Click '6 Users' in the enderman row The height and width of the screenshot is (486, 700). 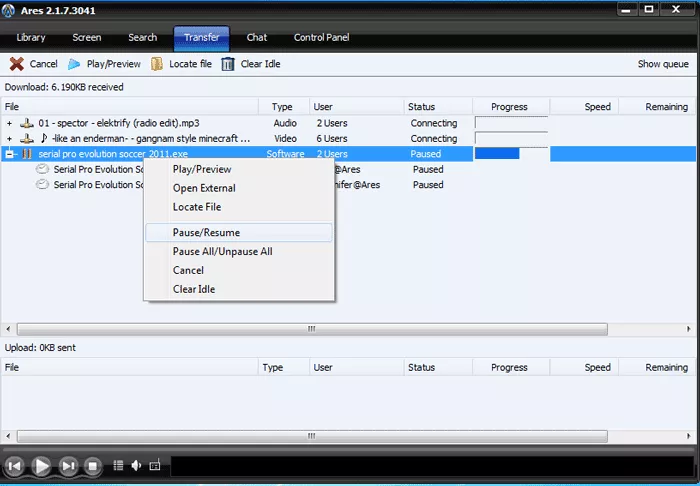pyautogui.click(x=332, y=138)
